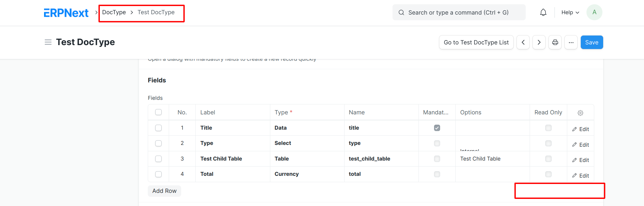
Task: Click the Total label cell
Action: pos(233,174)
